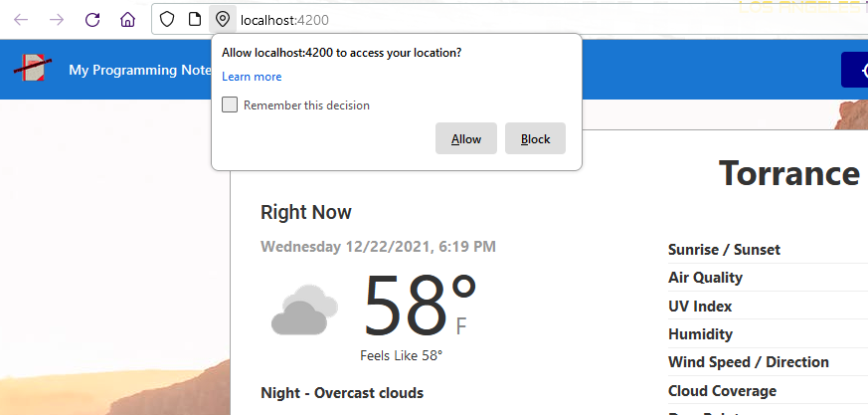Open the tracking protection shield
The height and width of the screenshot is (415, 868).
pos(167,20)
